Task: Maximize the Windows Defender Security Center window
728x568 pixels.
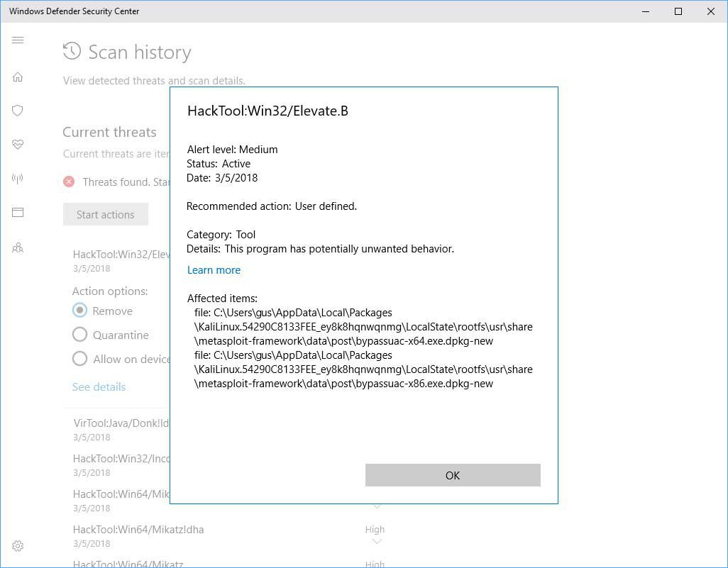Action: [678, 11]
